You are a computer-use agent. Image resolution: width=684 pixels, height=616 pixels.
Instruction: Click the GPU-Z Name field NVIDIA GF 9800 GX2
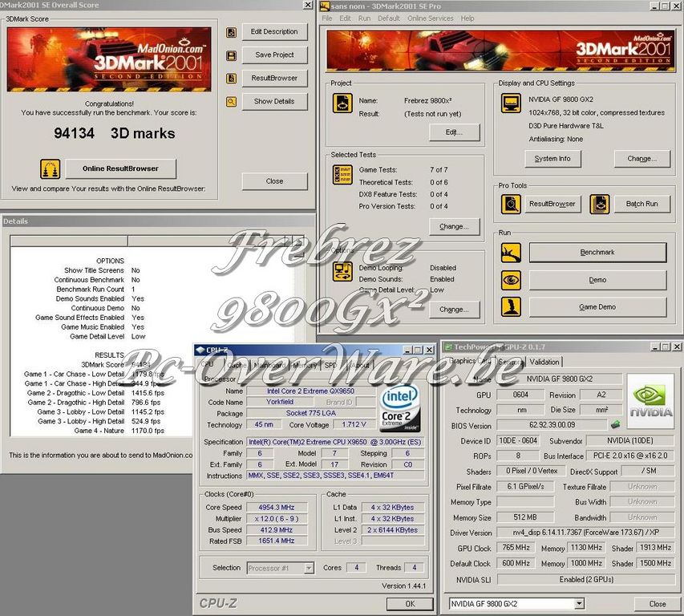[559, 379]
